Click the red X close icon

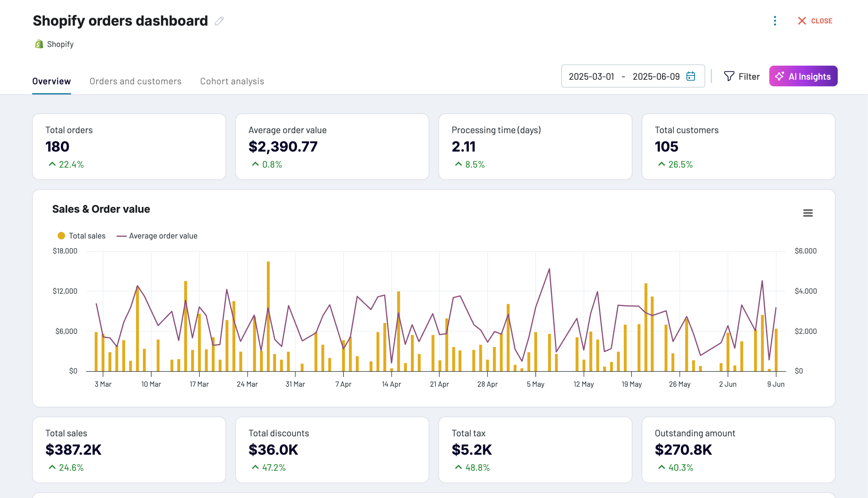[x=802, y=21]
